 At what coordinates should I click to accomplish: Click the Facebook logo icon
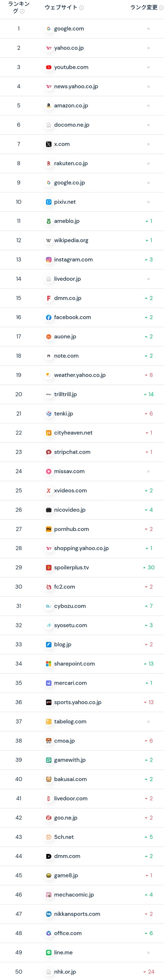pos(48,317)
